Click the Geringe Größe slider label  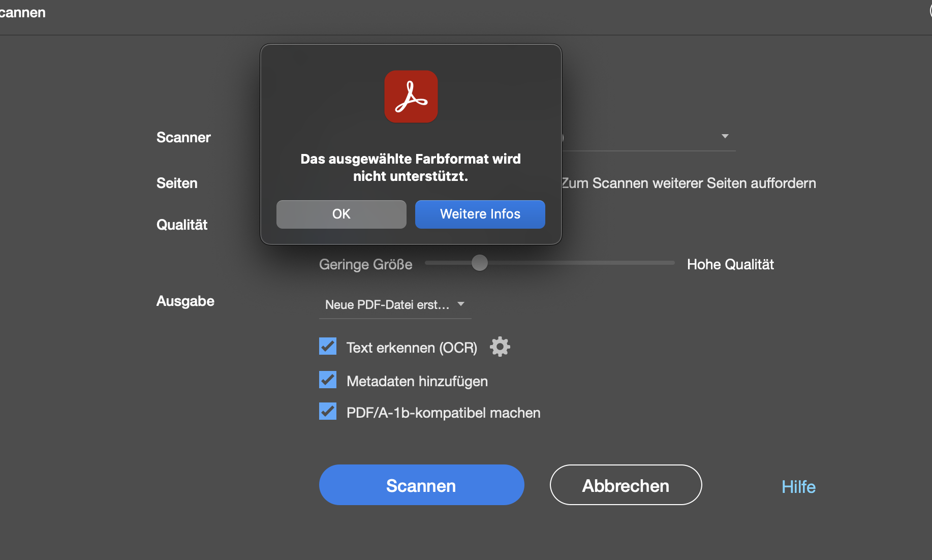pos(365,264)
